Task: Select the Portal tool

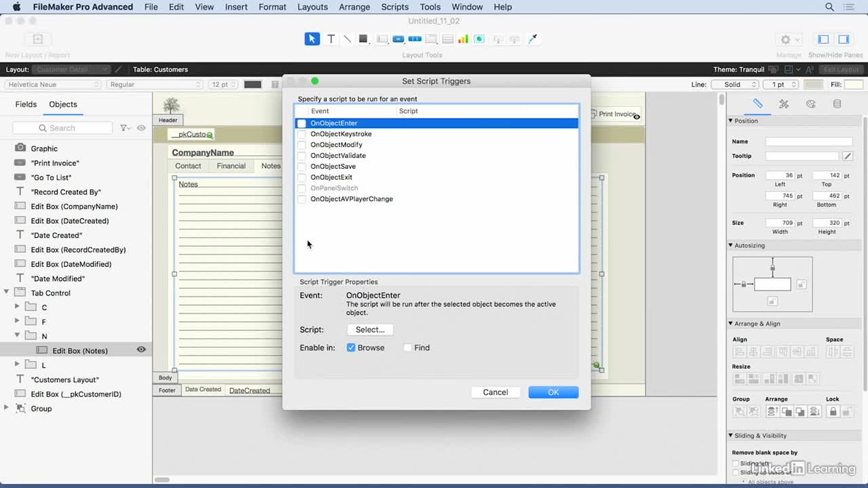Action: 448,39
